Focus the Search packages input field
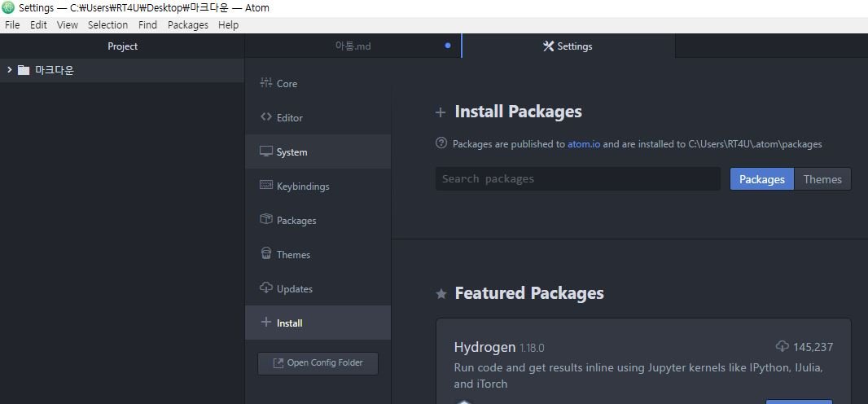Screen dimensions: 868x404 (x=577, y=179)
